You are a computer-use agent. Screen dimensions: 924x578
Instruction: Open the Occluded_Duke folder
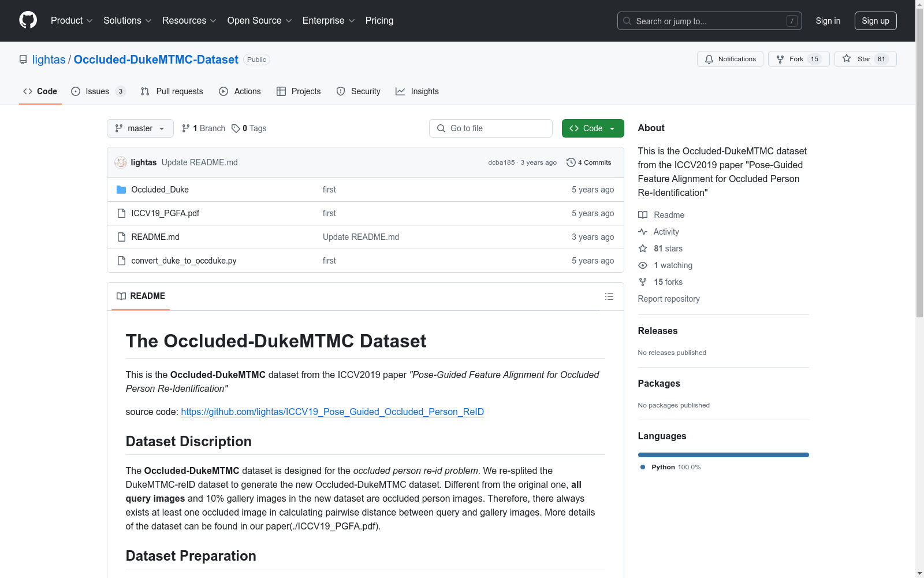160,190
